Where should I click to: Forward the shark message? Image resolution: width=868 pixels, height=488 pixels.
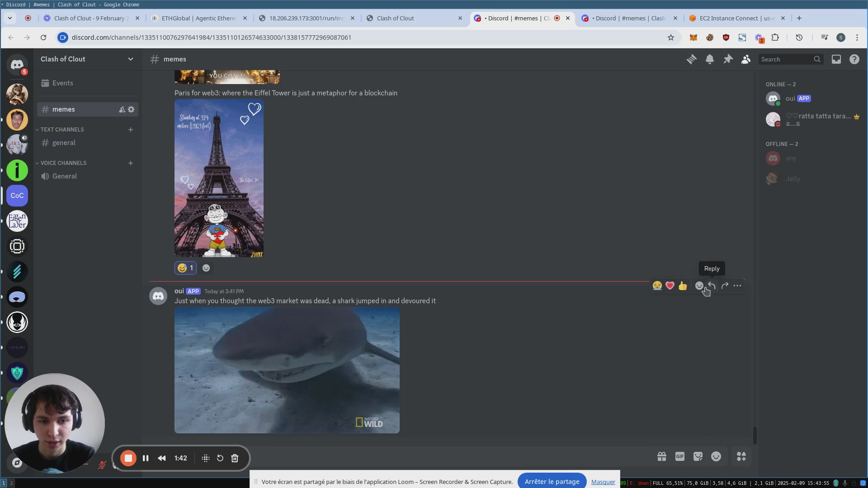[725, 286]
